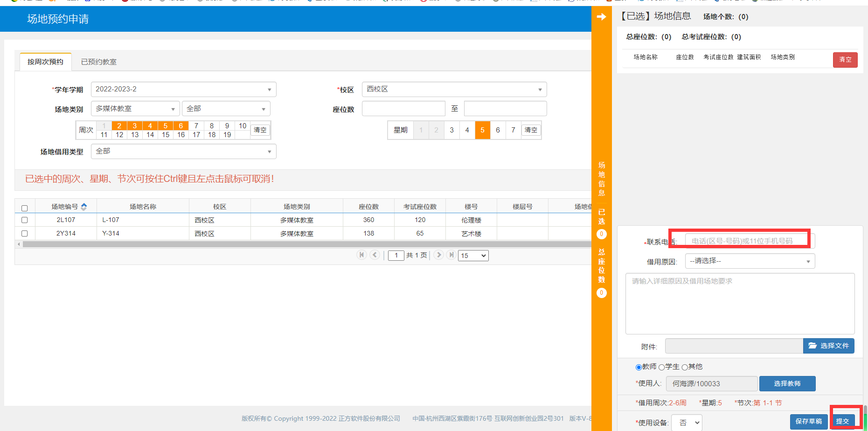The image size is (868, 431).
Task: Check the box for room 2Y314
Action: (x=25, y=233)
